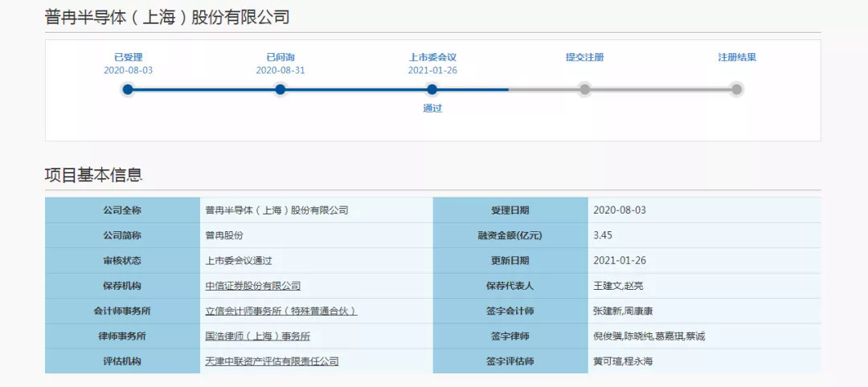The height and width of the screenshot is (387, 868).
Task: Click the 上市委会议 timeline circle marker
Action: [432, 89]
